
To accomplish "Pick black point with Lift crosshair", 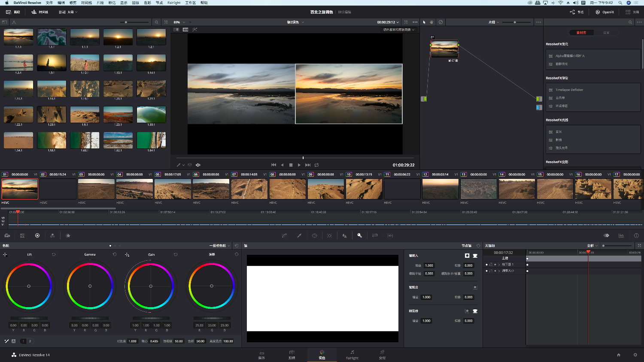I will tap(5, 254).
